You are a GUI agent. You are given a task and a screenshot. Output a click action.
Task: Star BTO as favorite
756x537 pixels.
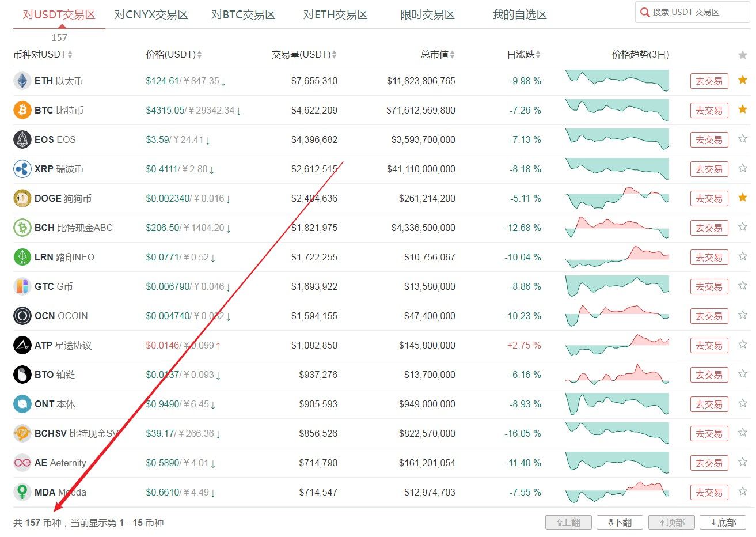coord(743,374)
